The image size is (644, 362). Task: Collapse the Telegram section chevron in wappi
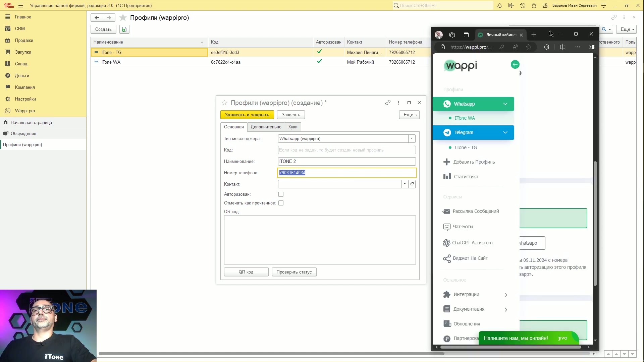click(505, 132)
